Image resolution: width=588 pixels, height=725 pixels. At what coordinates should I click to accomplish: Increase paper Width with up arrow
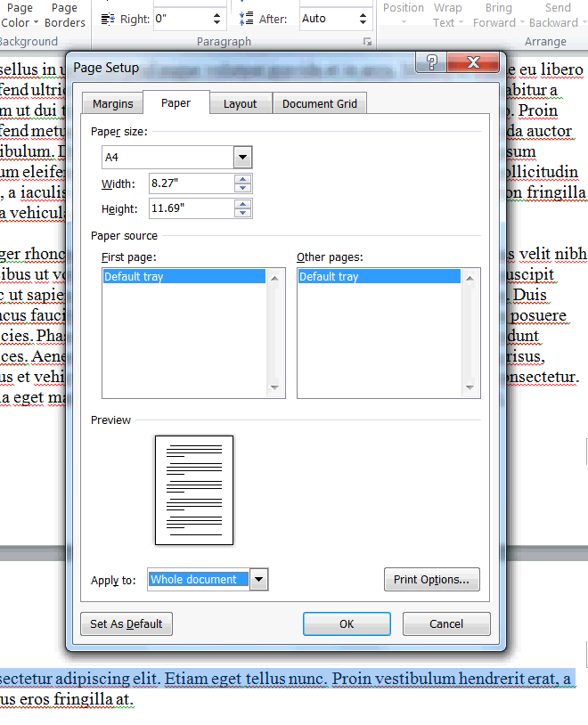(243, 179)
